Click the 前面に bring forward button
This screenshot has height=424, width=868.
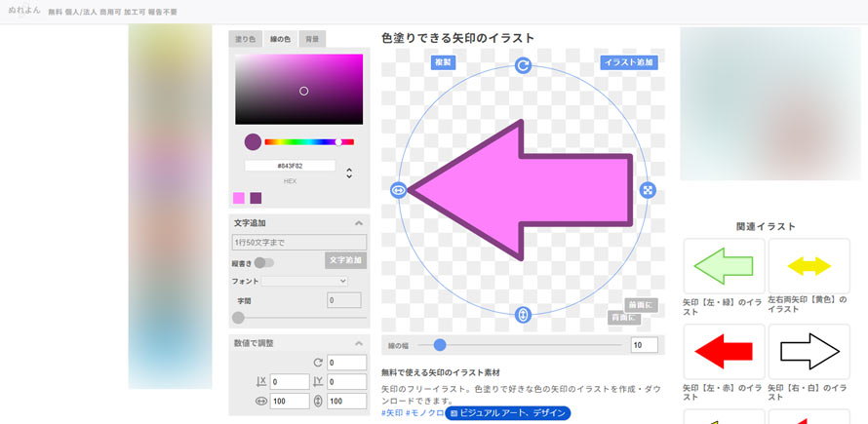tap(641, 305)
